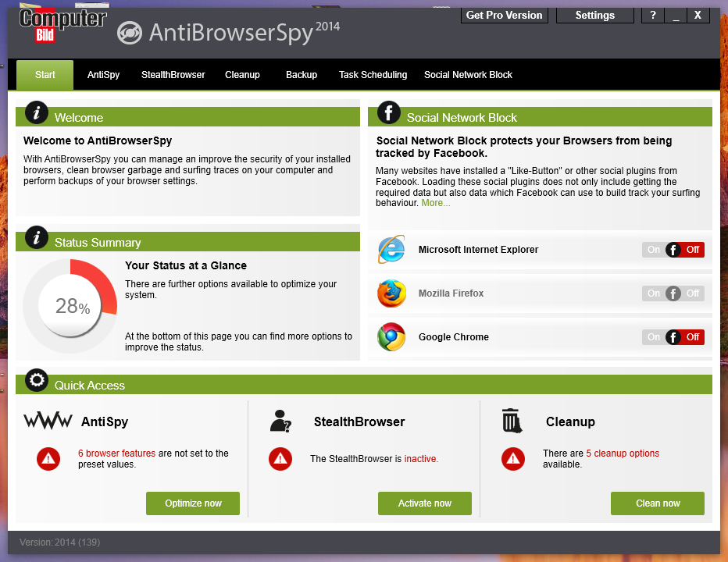Screen dimensions: 728x562
Task: Click the '6 browser features' red link
Action: point(116,454)
